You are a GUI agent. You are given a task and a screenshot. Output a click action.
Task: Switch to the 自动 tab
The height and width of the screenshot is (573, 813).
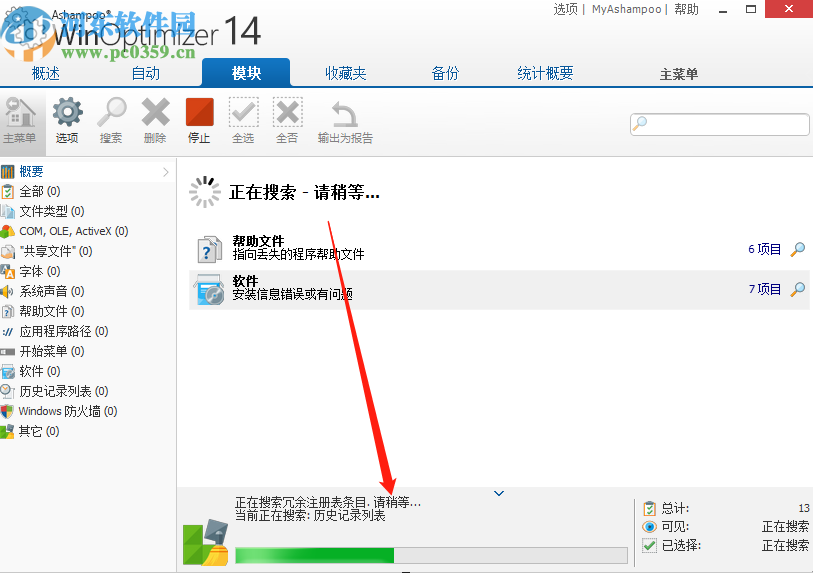tap(146, 73)
